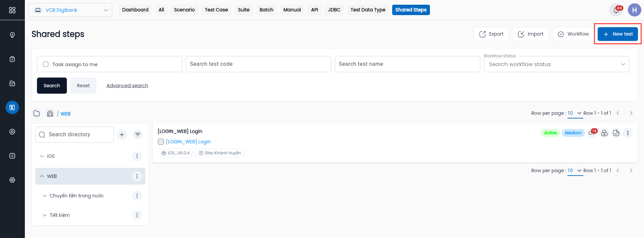Open the settings gear in left sidebar
Image resolution: width=644 pixels, height=238 pixels.
point(12,180)
